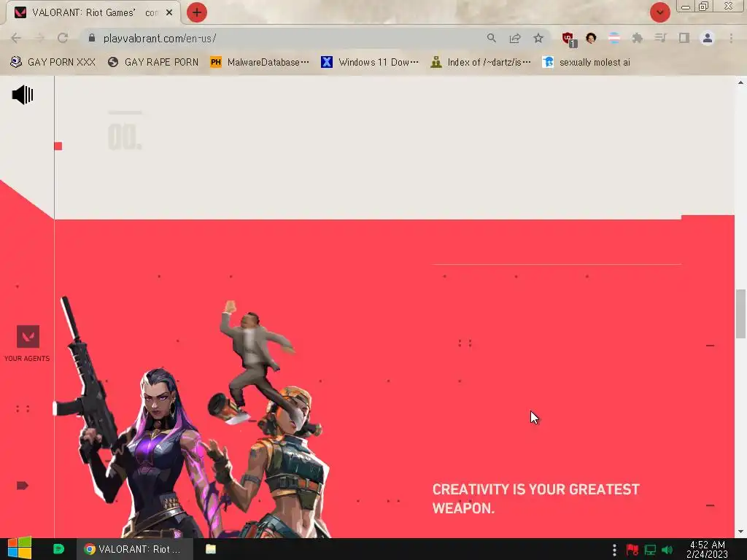The width and height of the screenshot is (747, 560).
Task: Click the YOUR AGENTS label text
Action: point(27,359)
